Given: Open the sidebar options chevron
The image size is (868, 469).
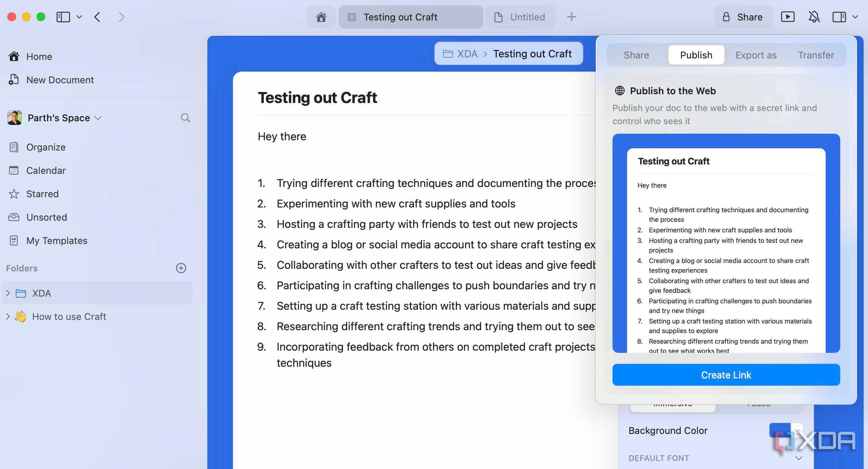Looking at the screenshot, I should [79, 17].
